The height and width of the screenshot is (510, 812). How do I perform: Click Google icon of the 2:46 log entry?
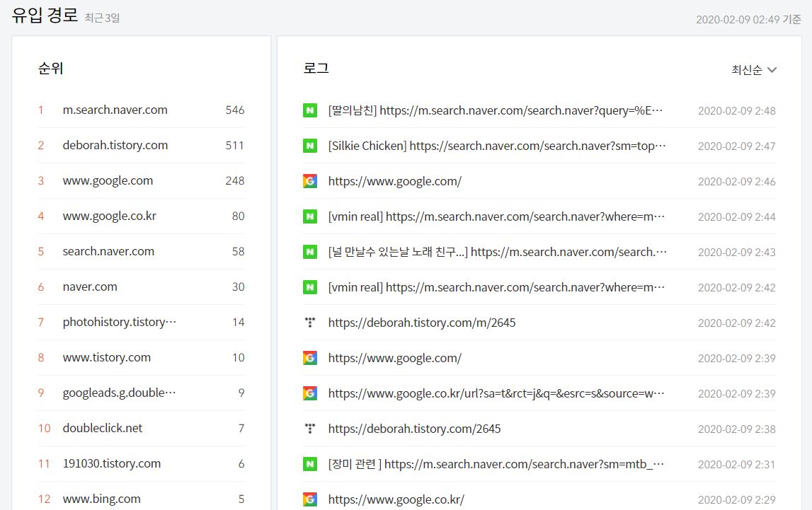[x=309, y=181]
